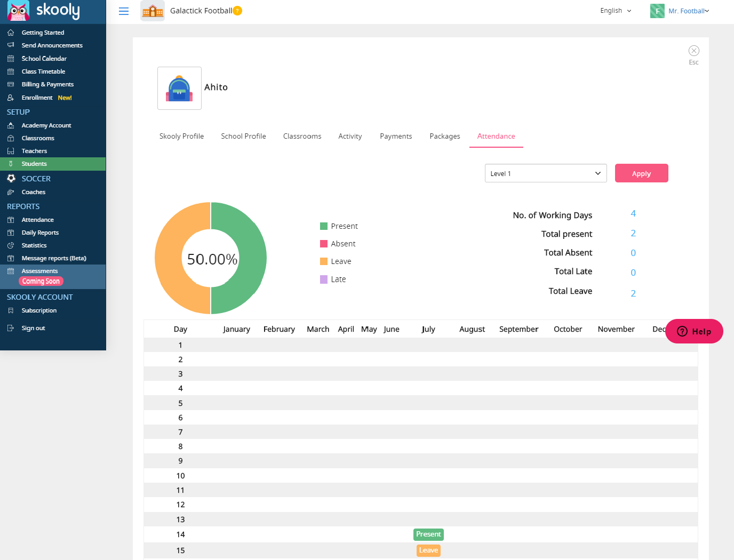
Task: Click the green Present legend swatch
Action: pos(324,226)
